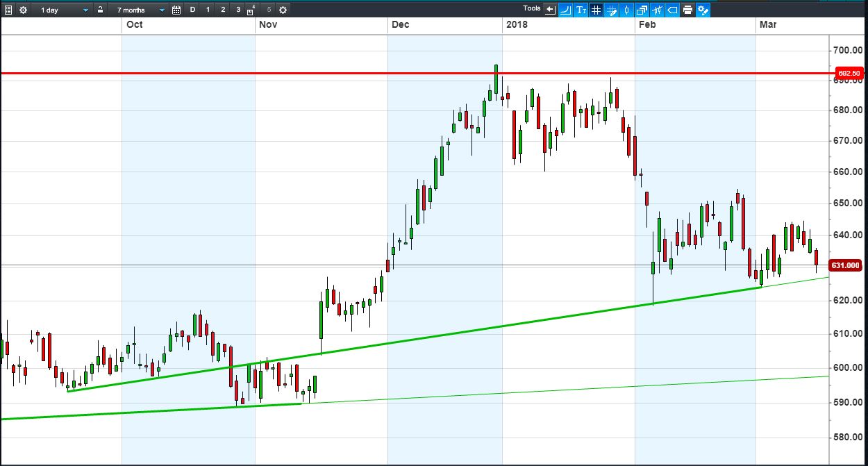Screen dimensions: 868x466
Task: Click the Oct label on time axis
Action: 135,25
